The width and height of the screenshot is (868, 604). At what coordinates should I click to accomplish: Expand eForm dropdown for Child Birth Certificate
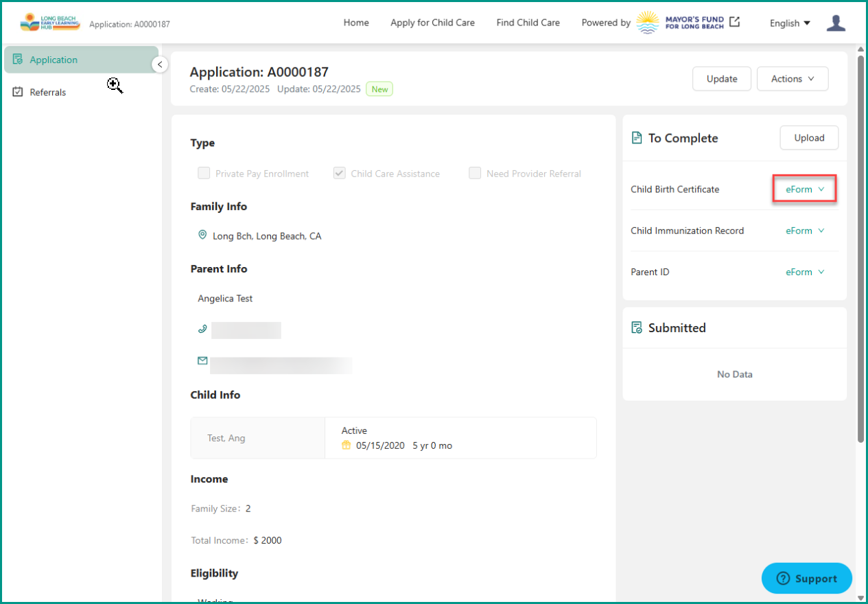[x=805, y=189]
